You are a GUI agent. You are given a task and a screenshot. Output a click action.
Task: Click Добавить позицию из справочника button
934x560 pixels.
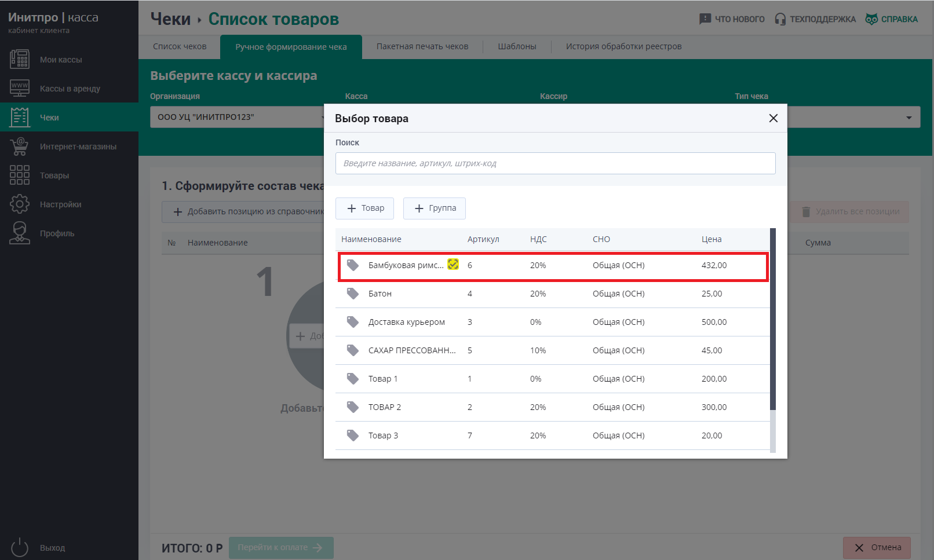(x=243, y=212)
